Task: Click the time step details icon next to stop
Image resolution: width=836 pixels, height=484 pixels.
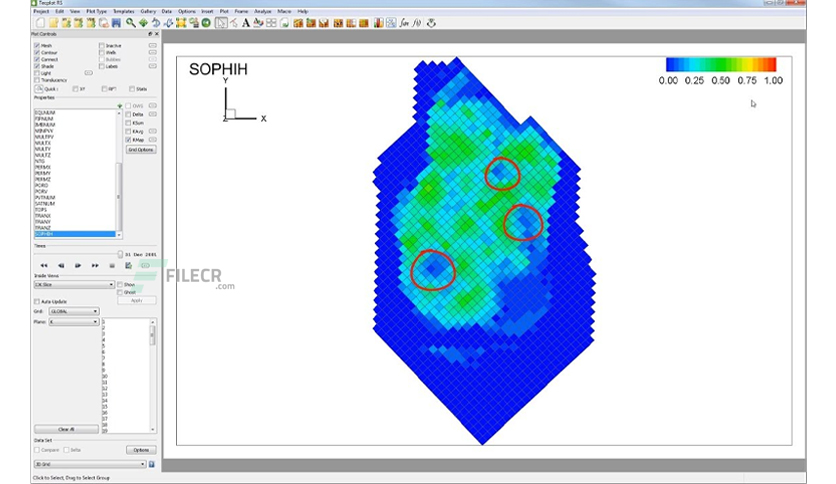Action: pyautogui.click(x=128, y=265)
